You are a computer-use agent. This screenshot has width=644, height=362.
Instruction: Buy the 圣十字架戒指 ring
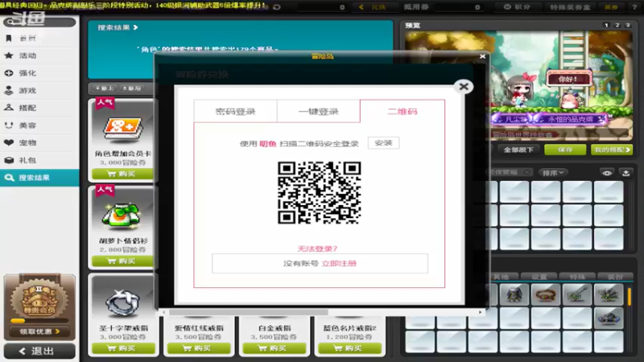point(123,348)
